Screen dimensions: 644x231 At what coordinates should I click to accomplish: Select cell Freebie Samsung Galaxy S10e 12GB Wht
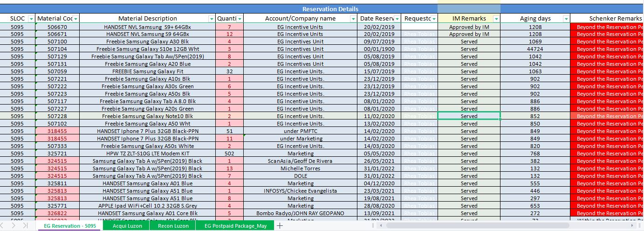click(x=148, y=49)
